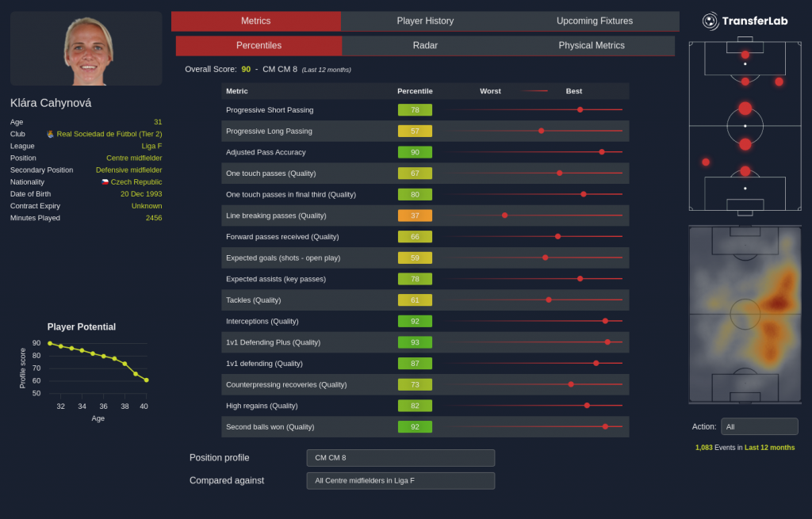
Task: Click the heatmap of player events
Action: (x=745, y=315)
